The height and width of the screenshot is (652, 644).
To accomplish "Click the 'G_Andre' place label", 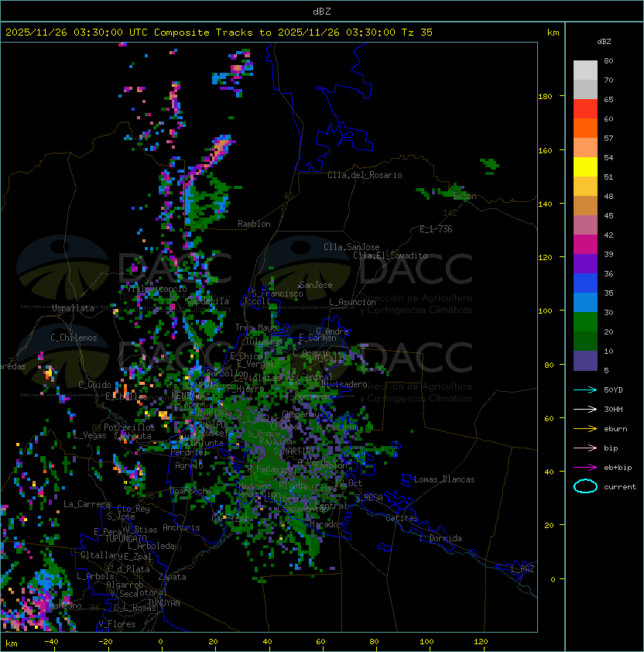I will (x=332, y=331).
